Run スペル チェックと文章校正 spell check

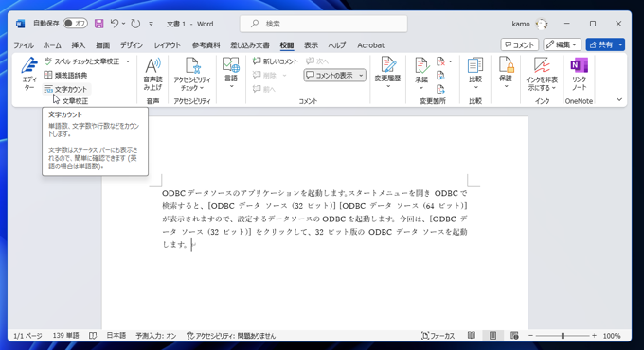[82, 61]
